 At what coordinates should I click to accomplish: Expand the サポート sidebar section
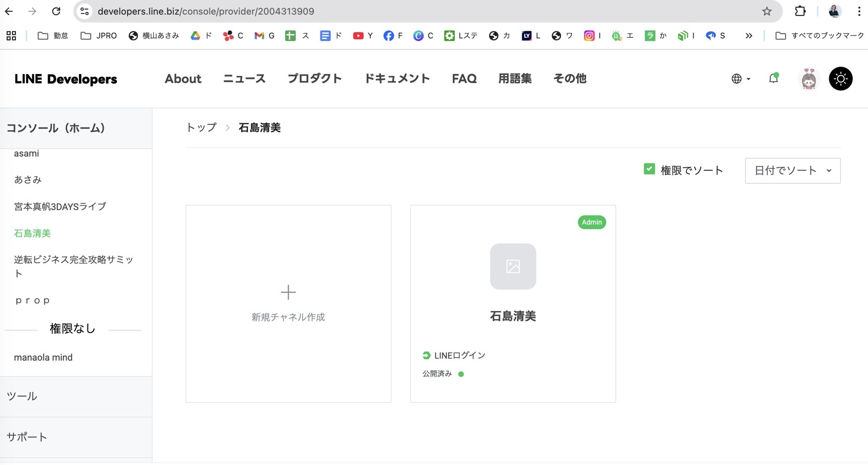pyautogui.click(x=76, y=437)
